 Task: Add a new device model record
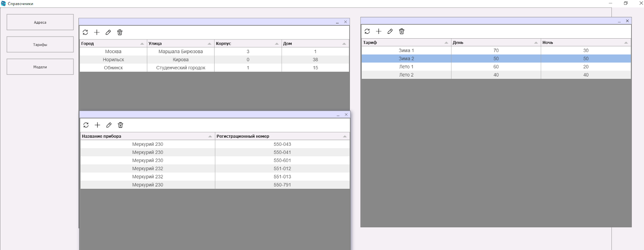(97, 125)
